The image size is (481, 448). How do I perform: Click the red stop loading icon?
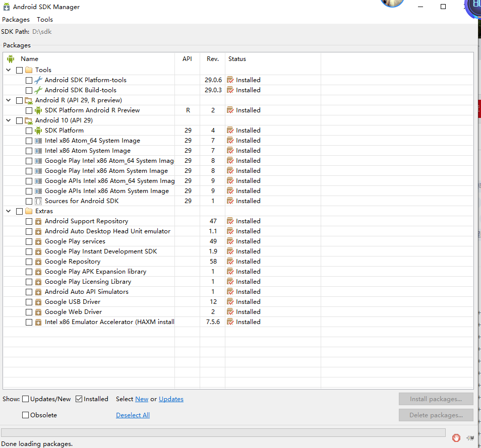[456, 438]
